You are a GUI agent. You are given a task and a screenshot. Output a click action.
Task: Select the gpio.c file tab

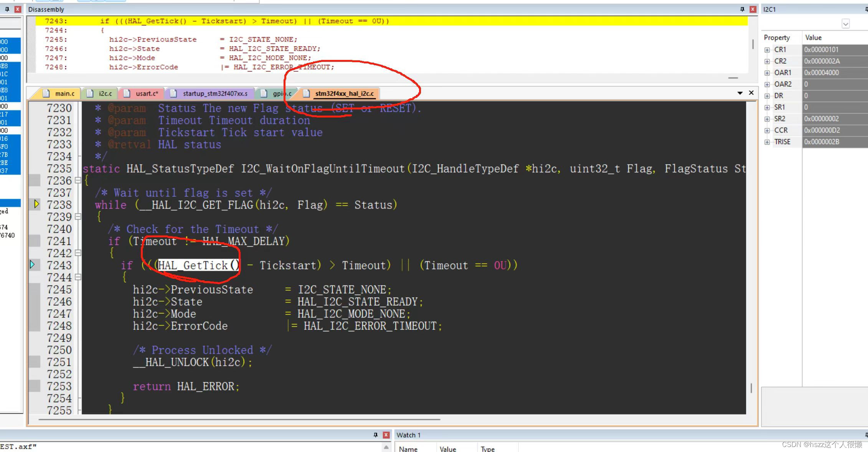point(281,93)
